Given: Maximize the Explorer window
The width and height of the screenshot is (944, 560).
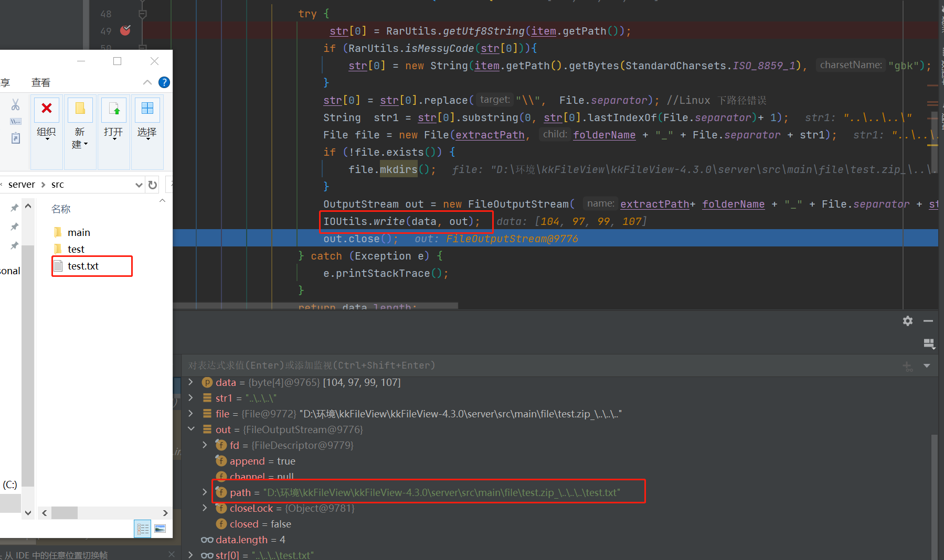Looking at the screenshot, I should click(118, 61).
